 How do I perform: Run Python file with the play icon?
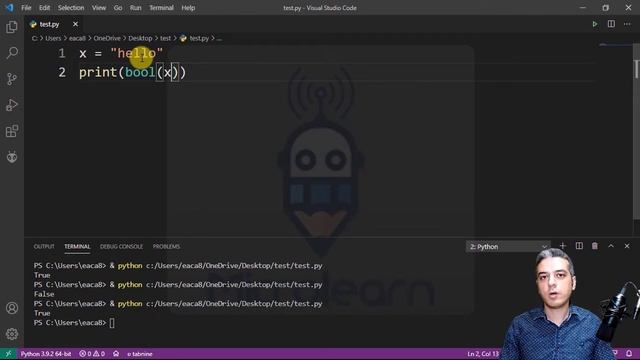[x=595, y=24]
